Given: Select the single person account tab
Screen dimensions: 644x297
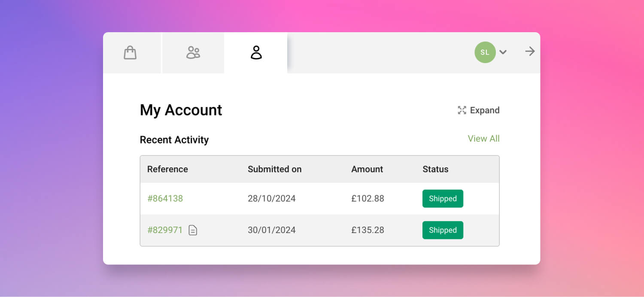Looking at the screenshot, I should [256, 53].
